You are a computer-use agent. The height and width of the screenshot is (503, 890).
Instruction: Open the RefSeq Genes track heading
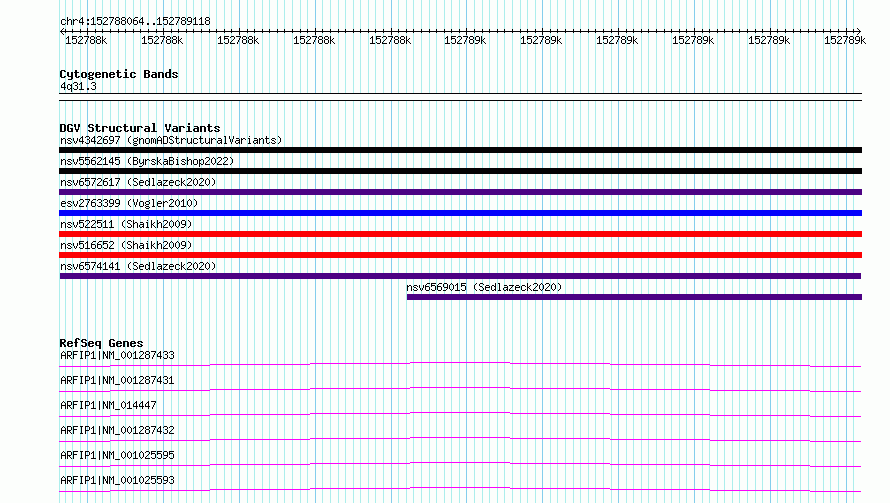[101, 343]
